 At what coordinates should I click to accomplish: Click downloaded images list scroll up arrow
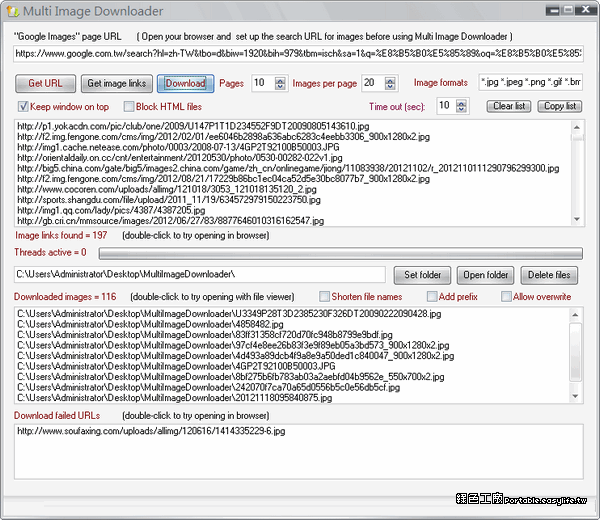coord(575,315)
